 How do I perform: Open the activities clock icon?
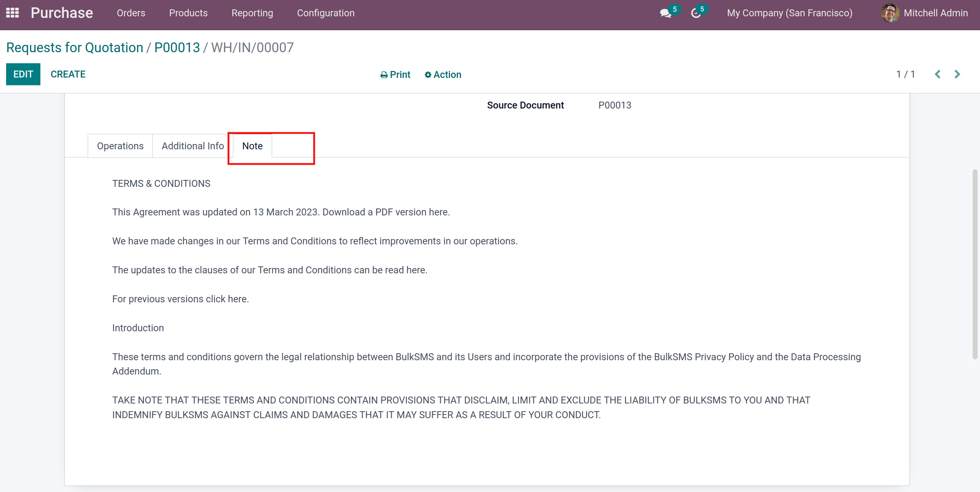[x=696, y=13]
